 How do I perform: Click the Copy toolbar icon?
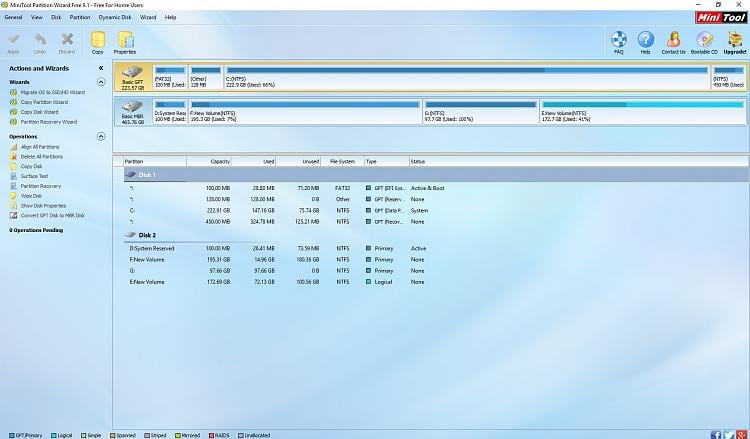click(x=98, y=41)
